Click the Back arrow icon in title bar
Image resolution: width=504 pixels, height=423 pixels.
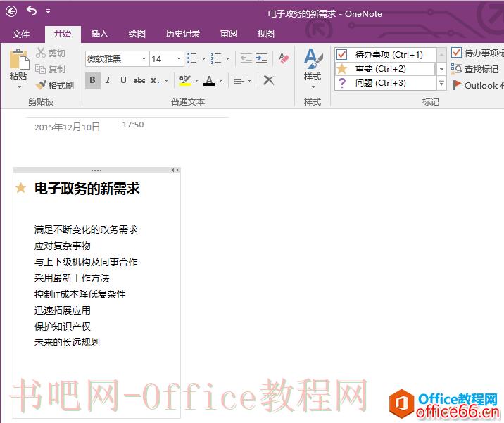click(11, 11)
